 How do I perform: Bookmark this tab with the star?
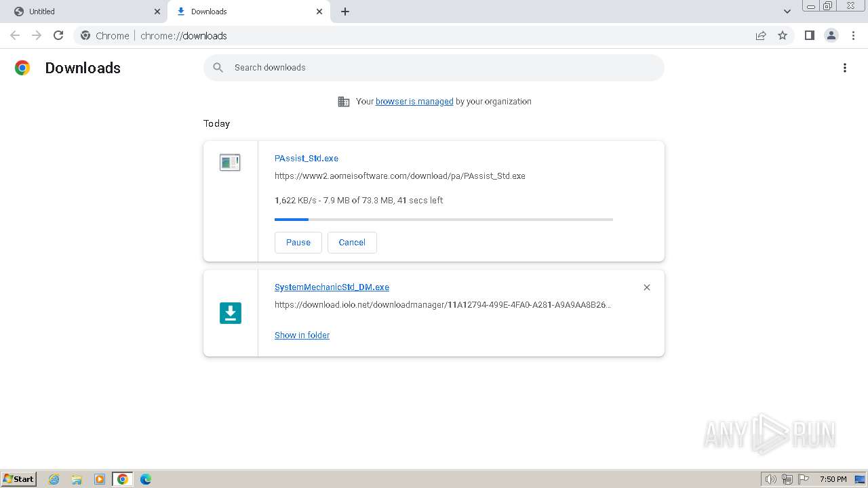click(783, 35)
